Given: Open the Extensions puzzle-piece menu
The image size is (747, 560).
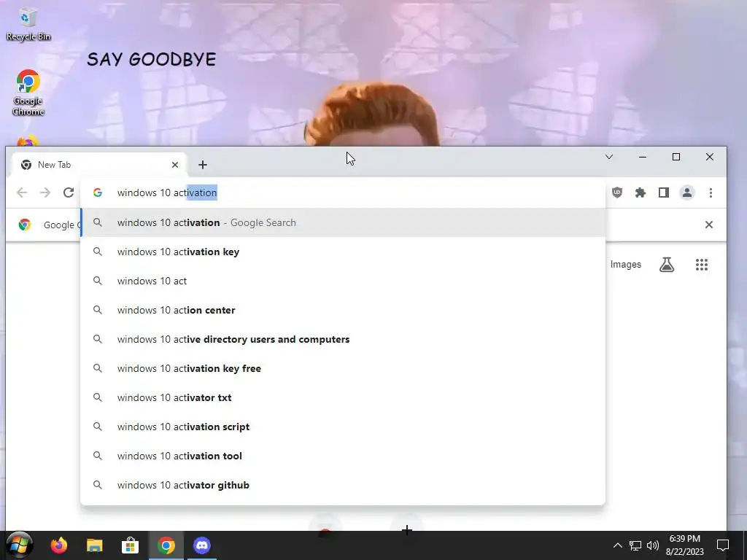Looking at the screenshot, I should pos(640,192).
